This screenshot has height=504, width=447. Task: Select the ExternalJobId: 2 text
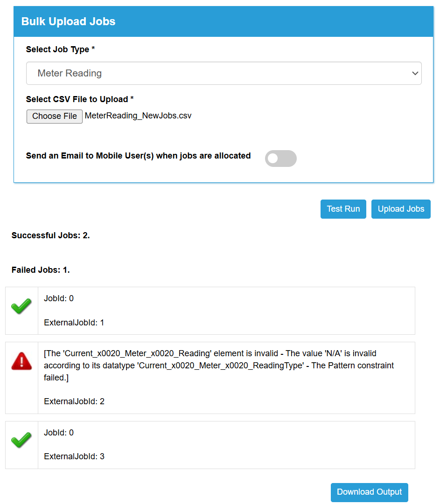tap(74, 401)
